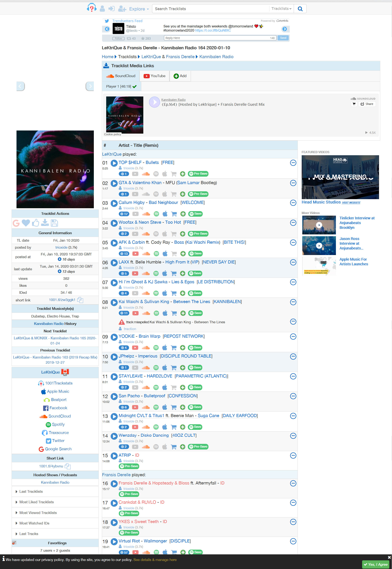Viewport: 392px width, 569px height.
Task: Click Spotify Save for San Pacho Bulletproof
Action: [x=195, y=407]
